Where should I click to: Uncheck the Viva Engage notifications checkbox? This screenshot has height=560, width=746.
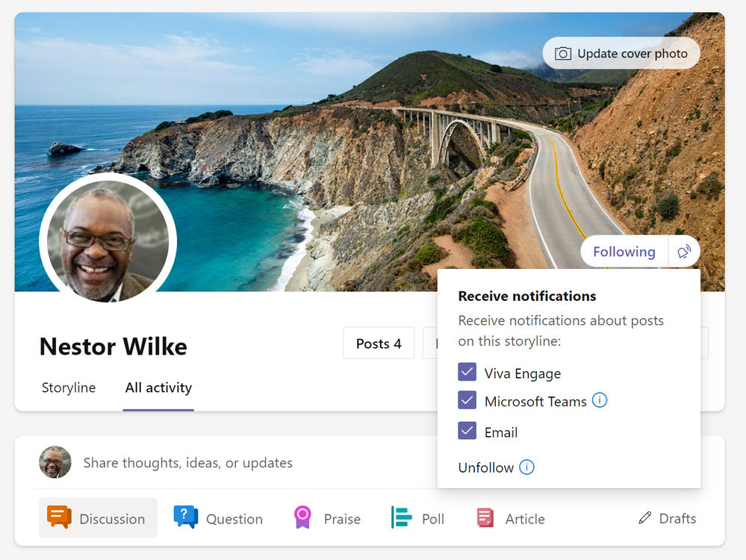467,372
